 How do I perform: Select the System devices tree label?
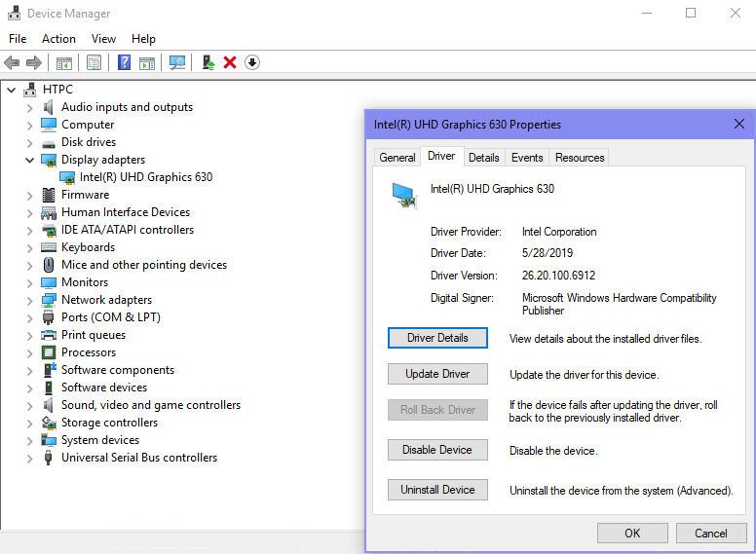[100, 440]
